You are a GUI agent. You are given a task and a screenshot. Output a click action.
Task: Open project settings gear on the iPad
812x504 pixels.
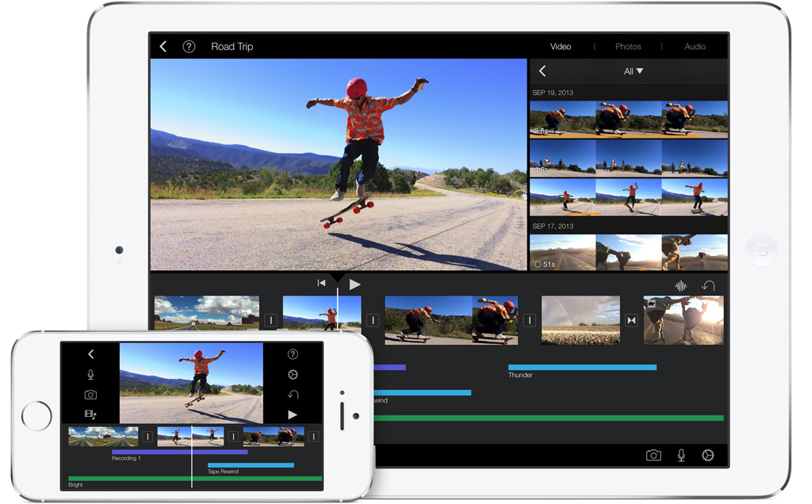[x=708, y=455]
